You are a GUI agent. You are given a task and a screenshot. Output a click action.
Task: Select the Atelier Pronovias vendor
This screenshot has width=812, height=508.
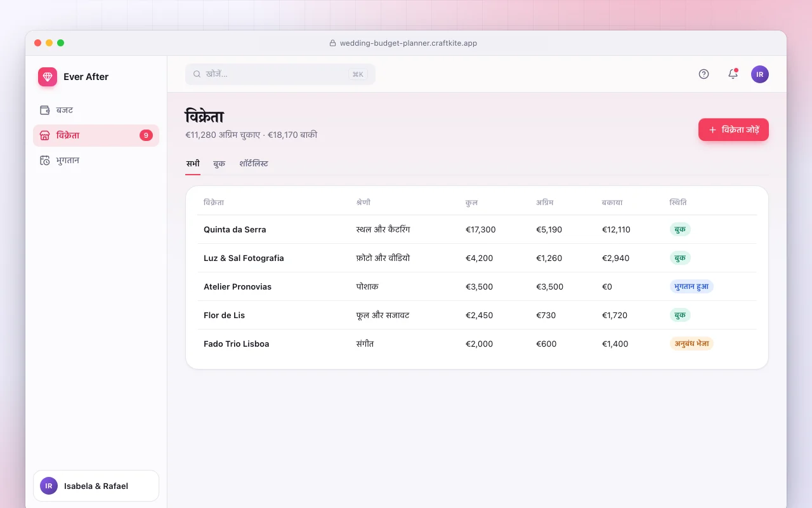(x=237, y=286)
